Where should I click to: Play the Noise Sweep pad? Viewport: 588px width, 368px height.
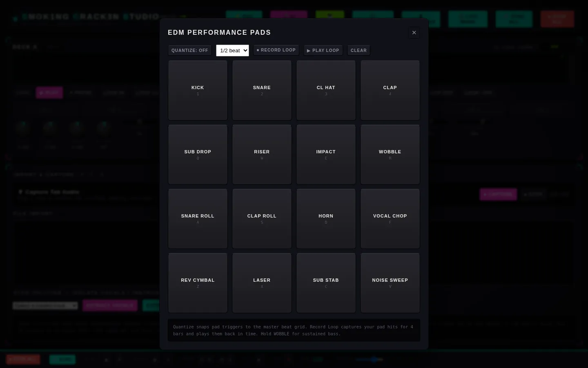pos(390,283)
